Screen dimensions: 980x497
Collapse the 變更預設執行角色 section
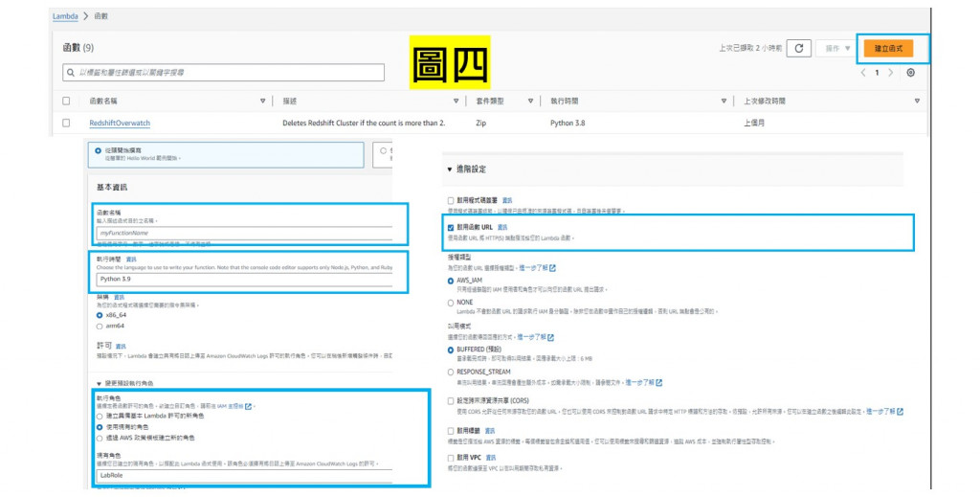(x=99, y=383)
